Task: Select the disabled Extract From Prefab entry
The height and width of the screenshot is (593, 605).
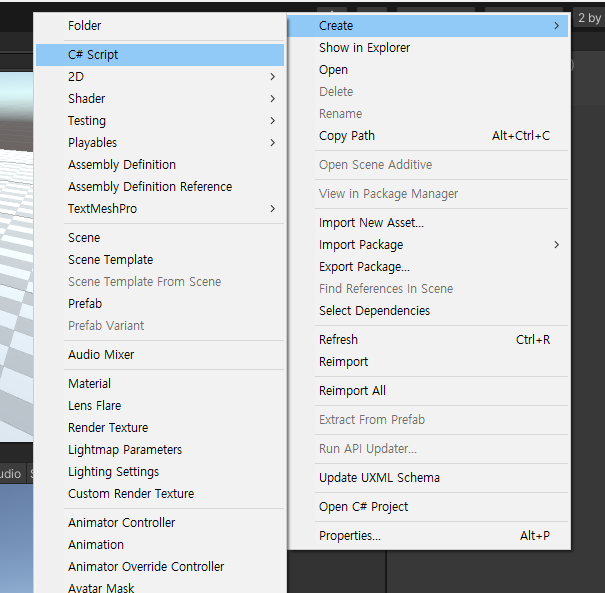Action: tap(428, 419)
